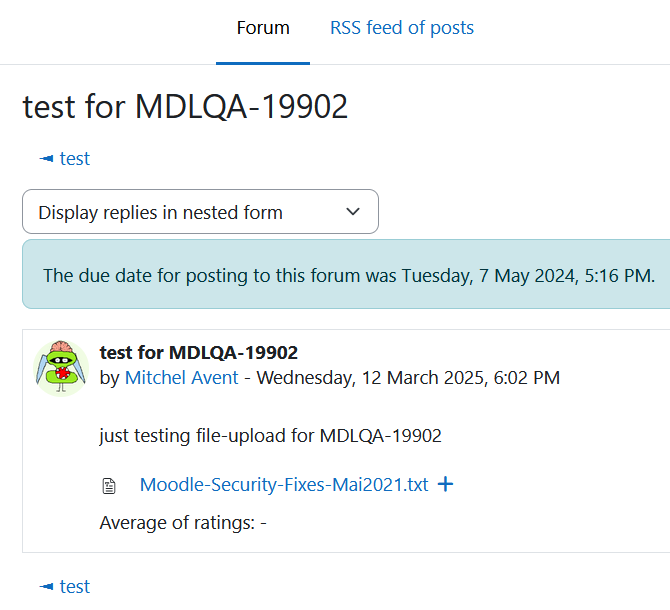Click the left arrow icon above the dropdown

pyautogui.click(x=46, y=159)
